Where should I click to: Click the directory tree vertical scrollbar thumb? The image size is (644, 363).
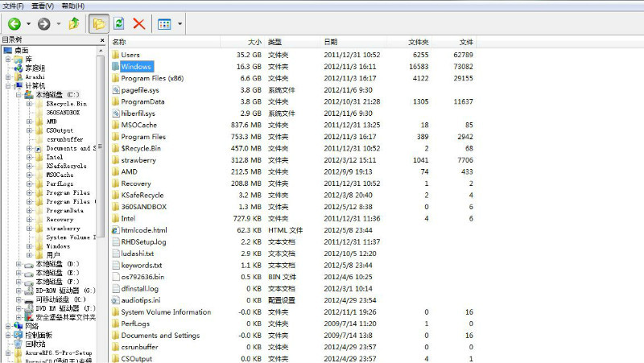(x=101, y=146)
